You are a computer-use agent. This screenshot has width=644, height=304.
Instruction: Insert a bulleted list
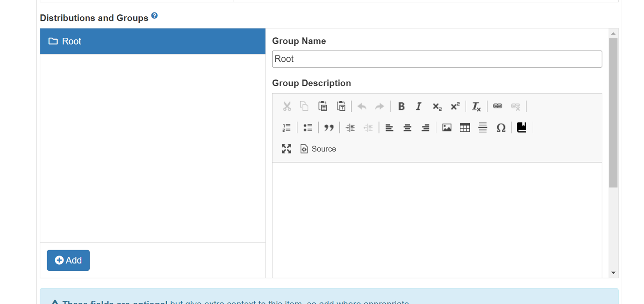point(308,128)
